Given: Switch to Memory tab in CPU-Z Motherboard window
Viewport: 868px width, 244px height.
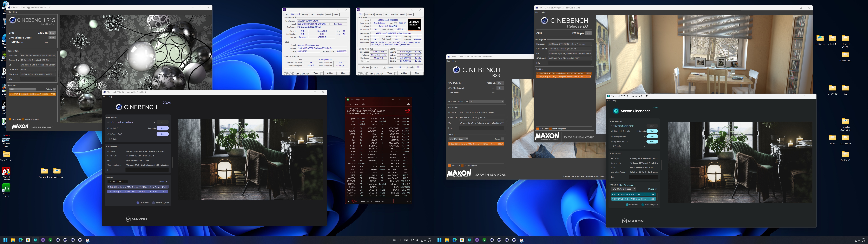Looking at the screenshot, I should (x=305, y=14).
